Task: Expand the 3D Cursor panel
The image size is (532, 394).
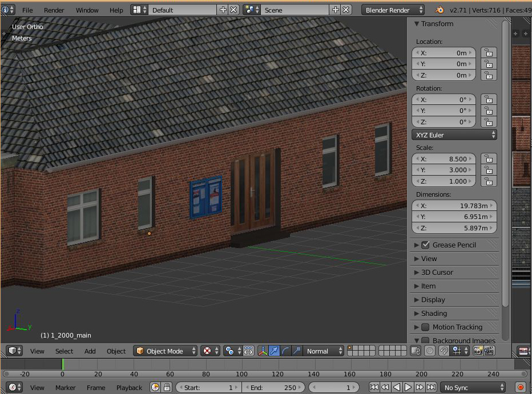Action: click(437, 273)
